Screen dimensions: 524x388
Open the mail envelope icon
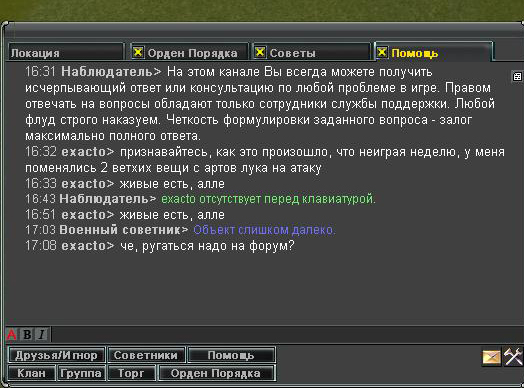pos(492,357)
